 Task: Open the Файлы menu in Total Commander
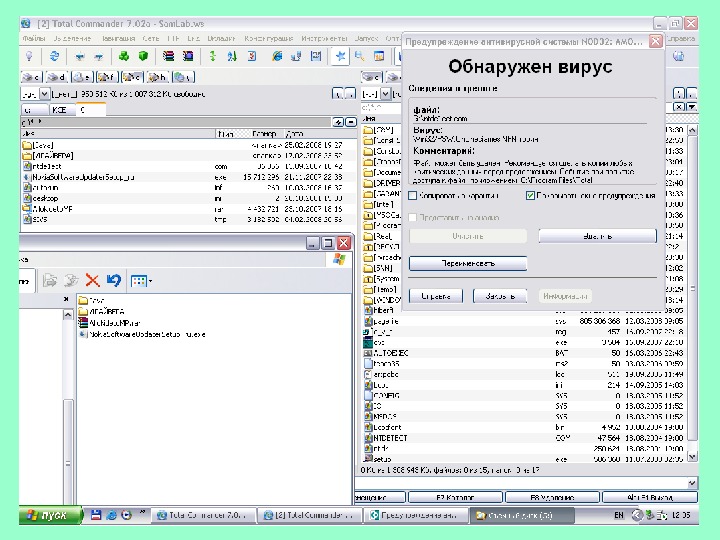[x=35, y=37]
